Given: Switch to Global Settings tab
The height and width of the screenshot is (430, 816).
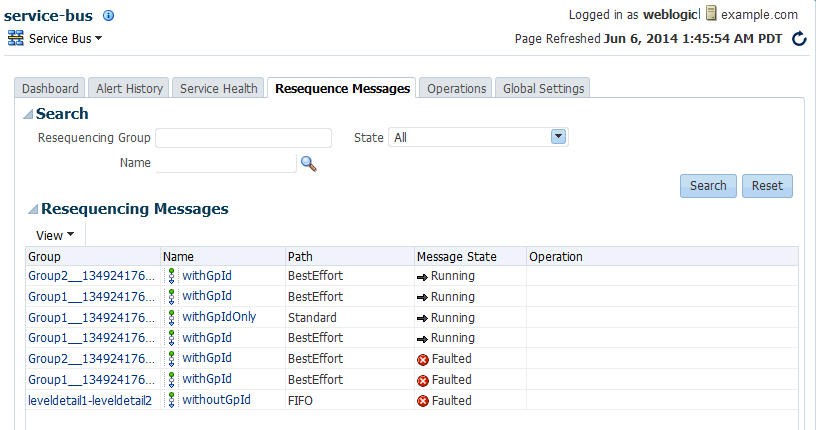Looking at the screenshot, I should click(x=543, y=88).
